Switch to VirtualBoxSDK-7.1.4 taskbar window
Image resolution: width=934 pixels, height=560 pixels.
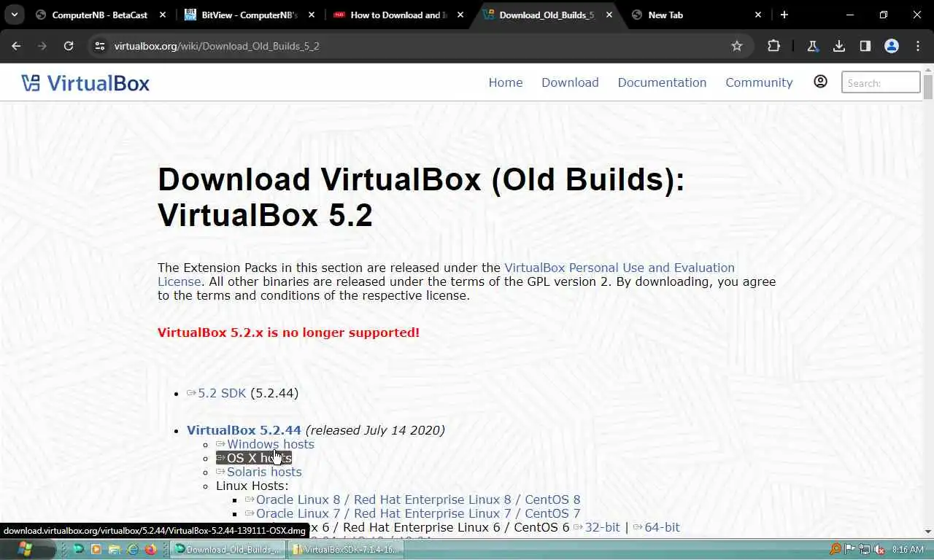coord(346,549)
